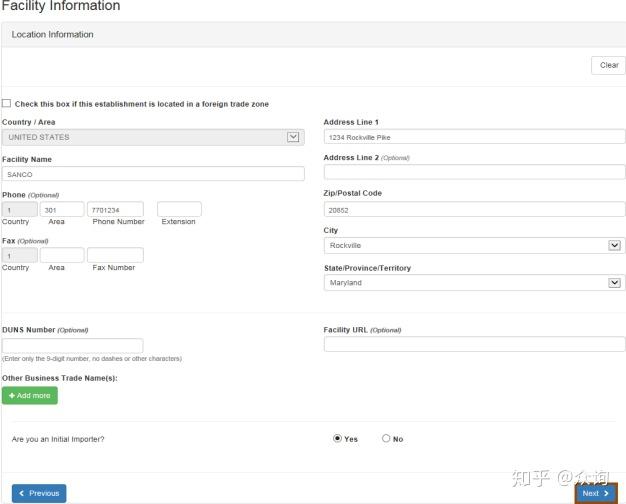Open the Country / Area dropdown
Screen dimensions: 626x504
pos(293,137)
